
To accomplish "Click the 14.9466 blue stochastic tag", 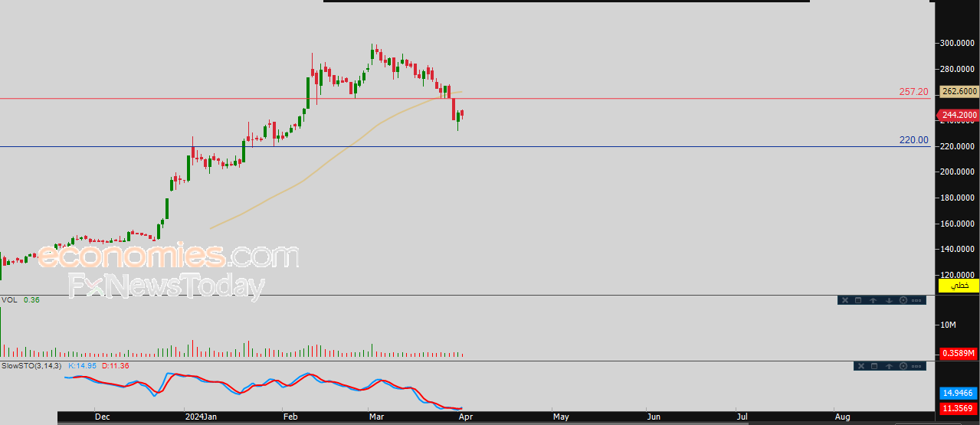I will point(959,392).
